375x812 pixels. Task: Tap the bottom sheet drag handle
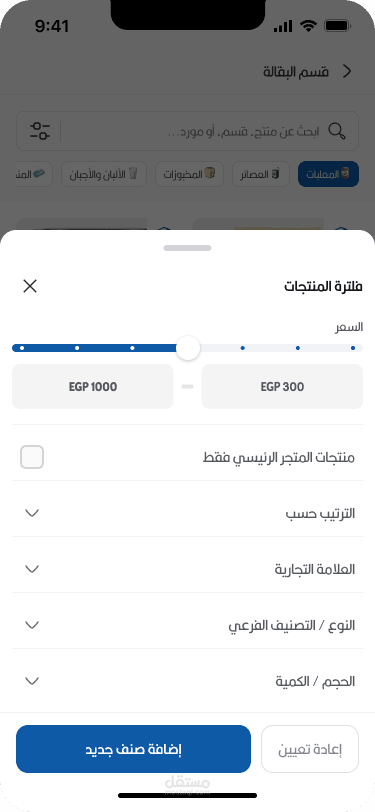(x=188, y=248)
